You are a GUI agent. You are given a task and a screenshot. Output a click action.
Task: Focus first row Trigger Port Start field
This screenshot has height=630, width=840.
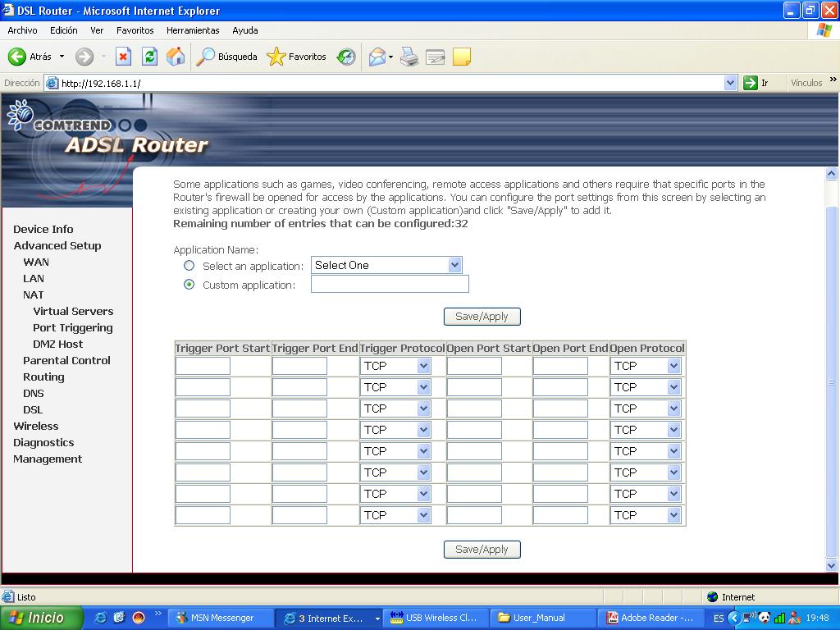coord(203,366)
